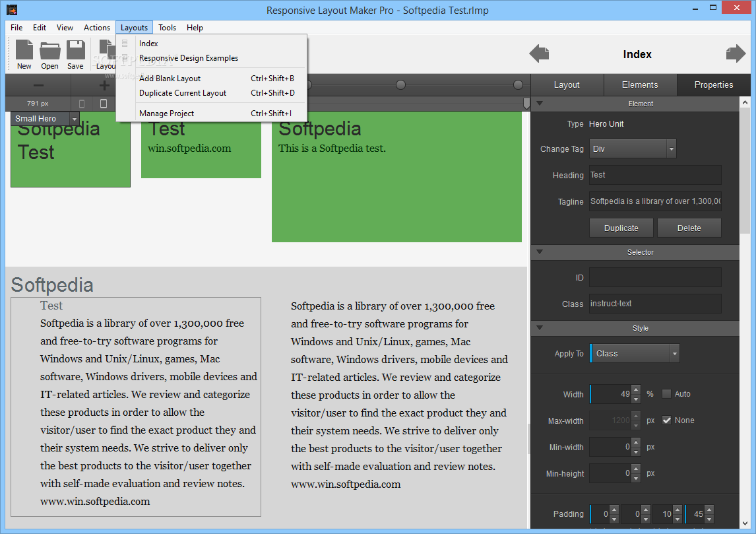This screenshot has width=756, height=534.
Task: Go to the next layout arrow
Action: point(736,53)
